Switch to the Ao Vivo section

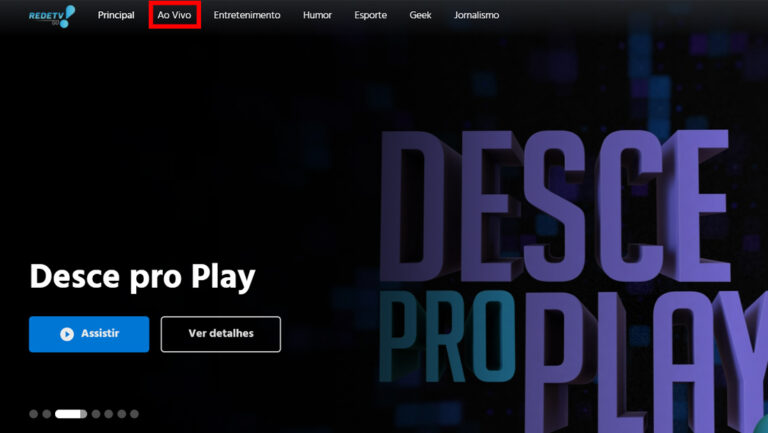[174, 15]
